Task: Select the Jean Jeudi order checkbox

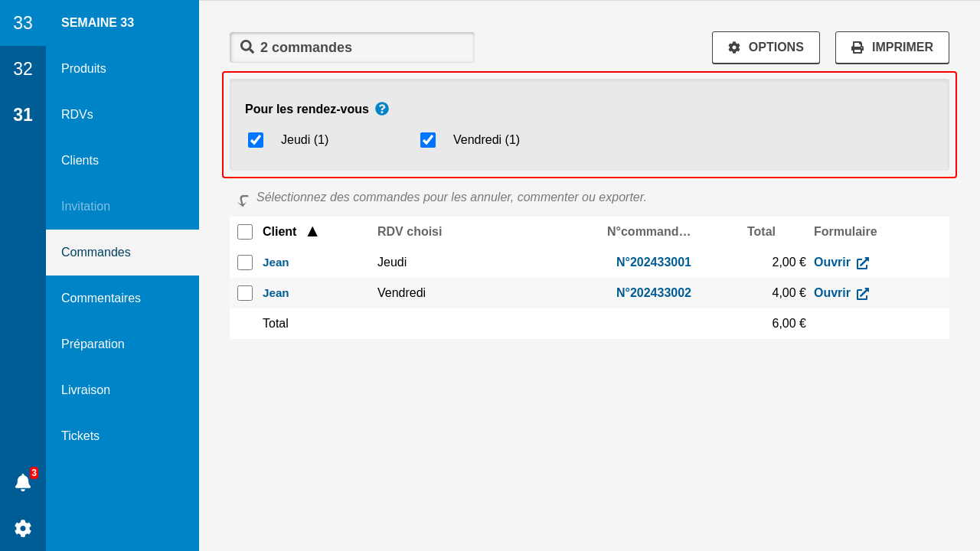Action: pos(245,262)
